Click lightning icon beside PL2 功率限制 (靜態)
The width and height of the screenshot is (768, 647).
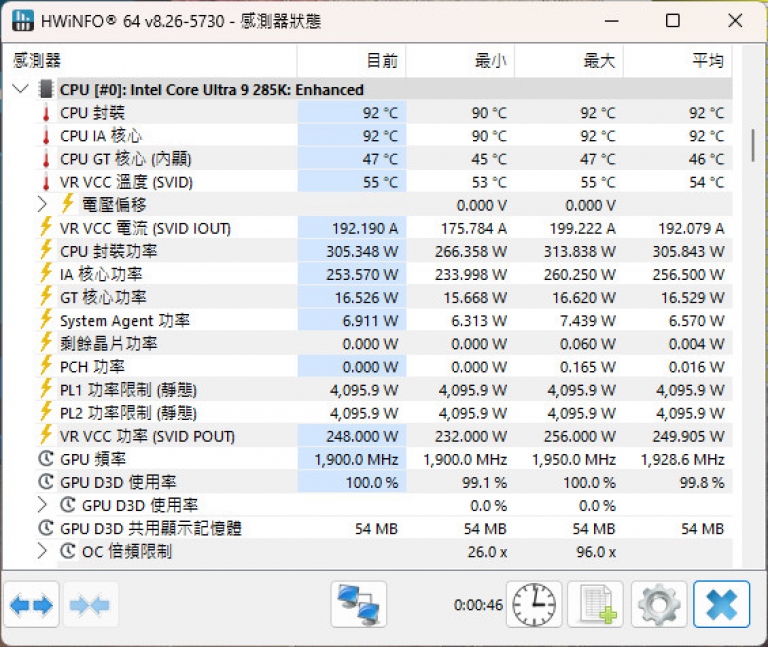[46, 411]
